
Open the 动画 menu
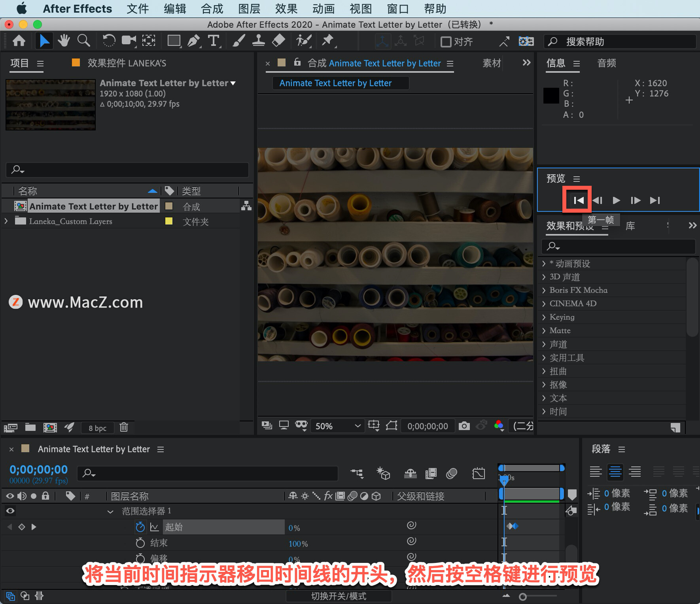click(324, 9)
